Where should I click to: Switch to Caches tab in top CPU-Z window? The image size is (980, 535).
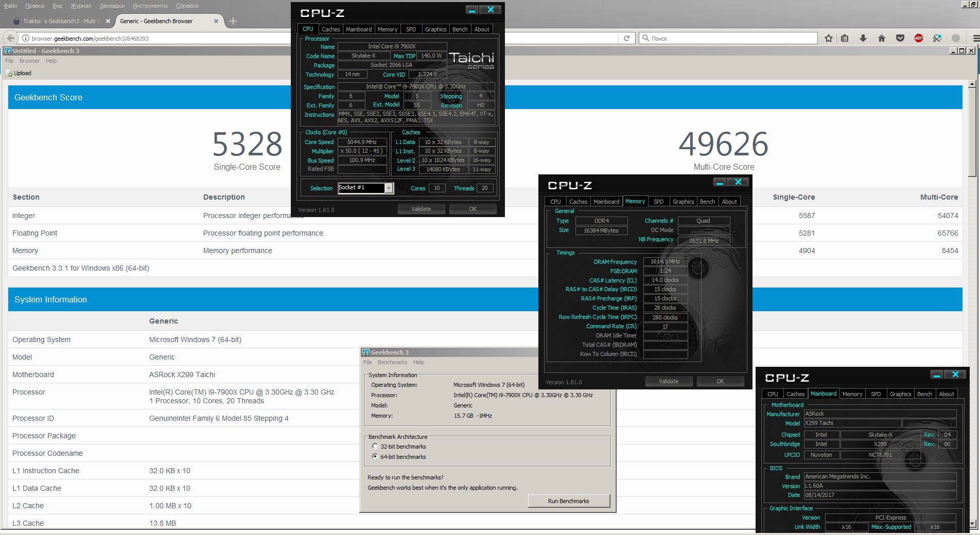tap(330, 29)
